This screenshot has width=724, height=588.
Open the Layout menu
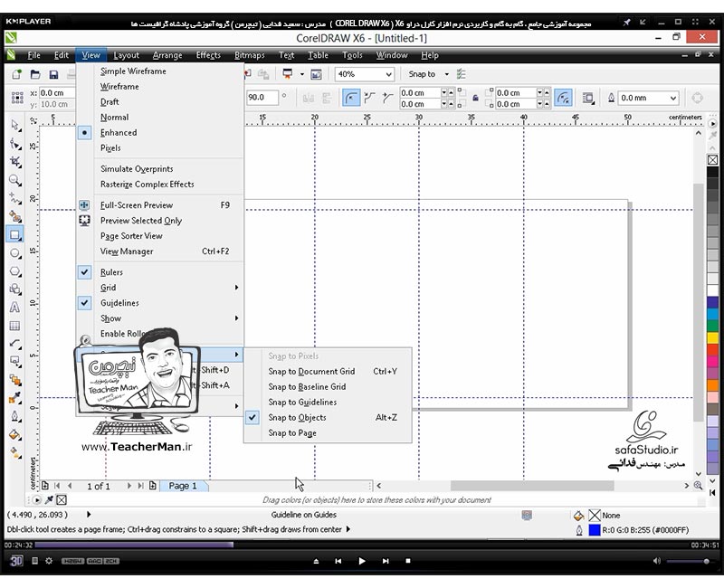(126, 55)
